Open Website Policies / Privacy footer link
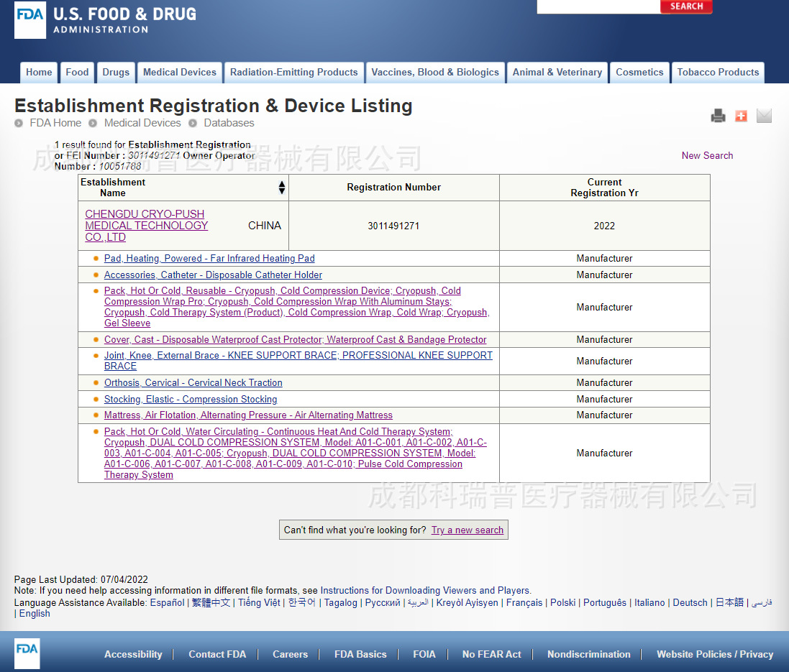 [715, 655]
